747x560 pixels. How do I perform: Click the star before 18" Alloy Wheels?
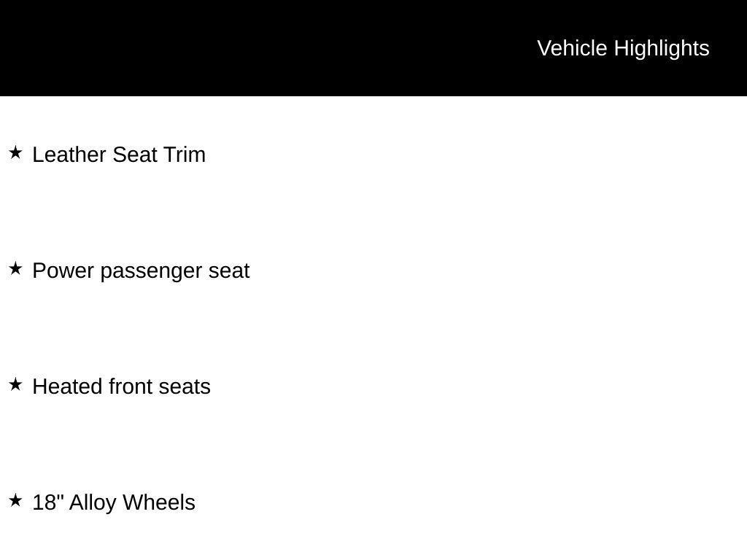(x=16, y=500)
